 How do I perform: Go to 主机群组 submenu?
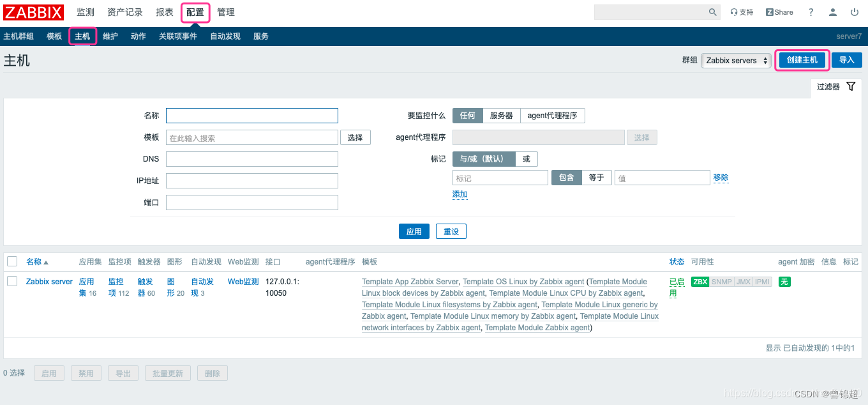coord(19,36)
